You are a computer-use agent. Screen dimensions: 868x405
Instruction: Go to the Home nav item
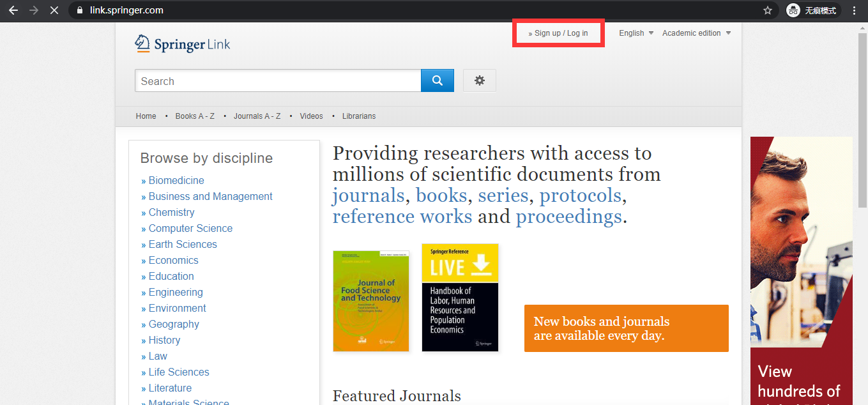point(146,116)
